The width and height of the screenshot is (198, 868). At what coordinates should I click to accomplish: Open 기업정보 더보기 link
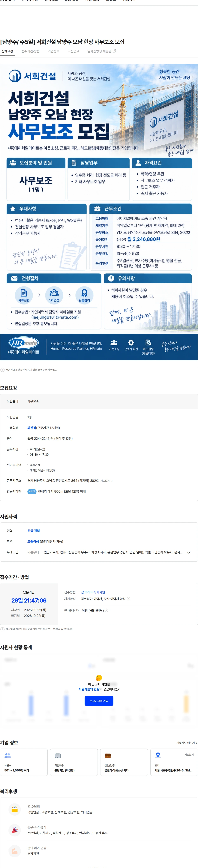[186, 743]
